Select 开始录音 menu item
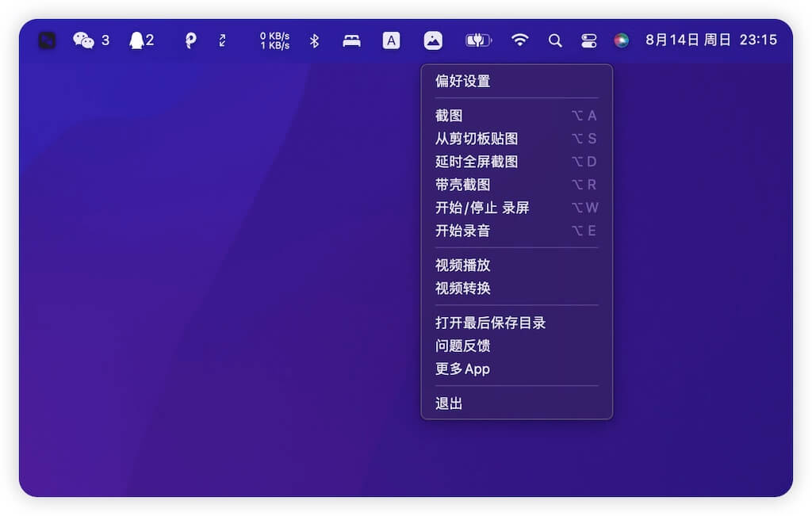The height and width of the screenshot is (516, 812). point(463,231)
